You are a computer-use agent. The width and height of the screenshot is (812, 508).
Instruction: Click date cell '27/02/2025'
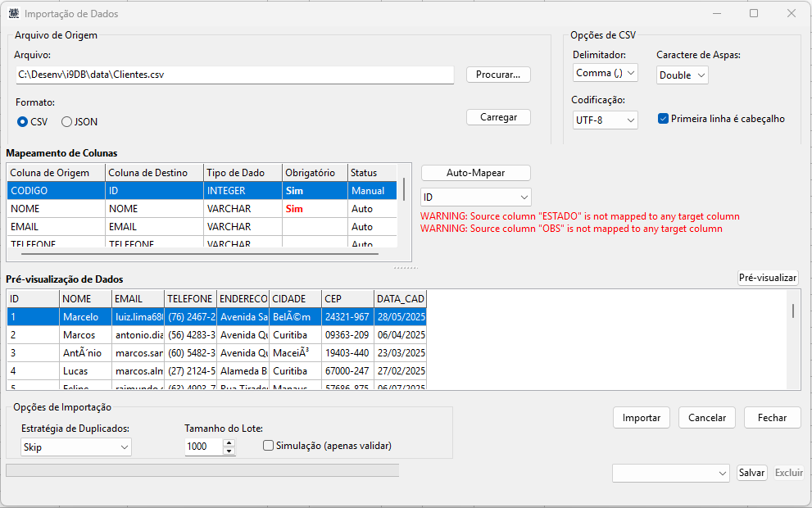[x=401, y=371]
